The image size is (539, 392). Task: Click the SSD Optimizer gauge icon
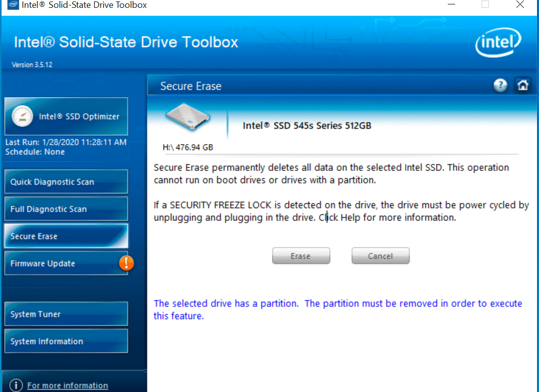(23, 116)
